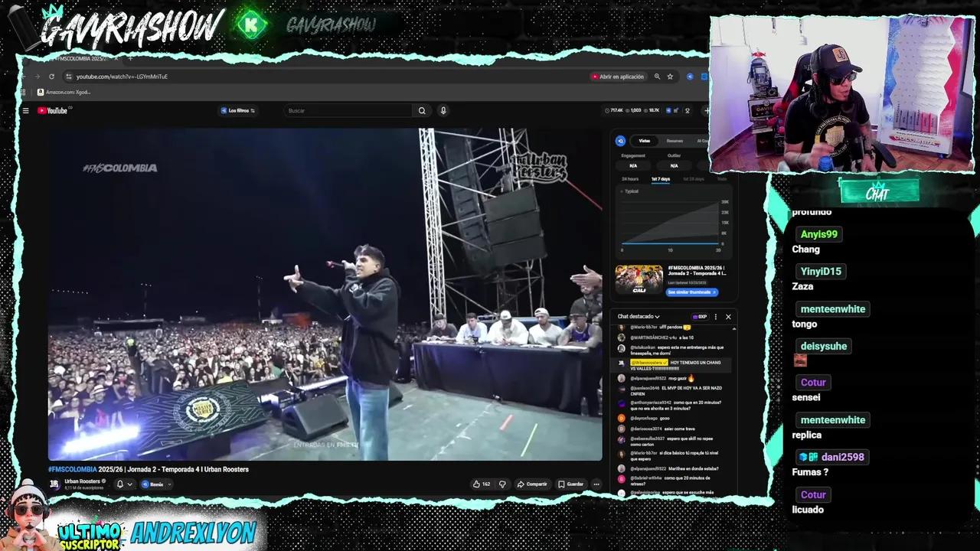Start voice search with microphone icon
Viewport: 980px width, 551px height.
point(443,111)
